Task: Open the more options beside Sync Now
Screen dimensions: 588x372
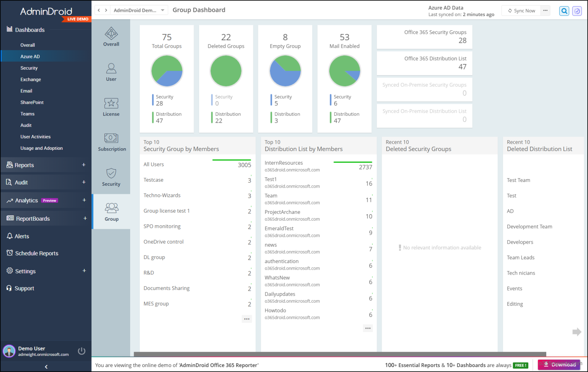Action: [545, 11]
